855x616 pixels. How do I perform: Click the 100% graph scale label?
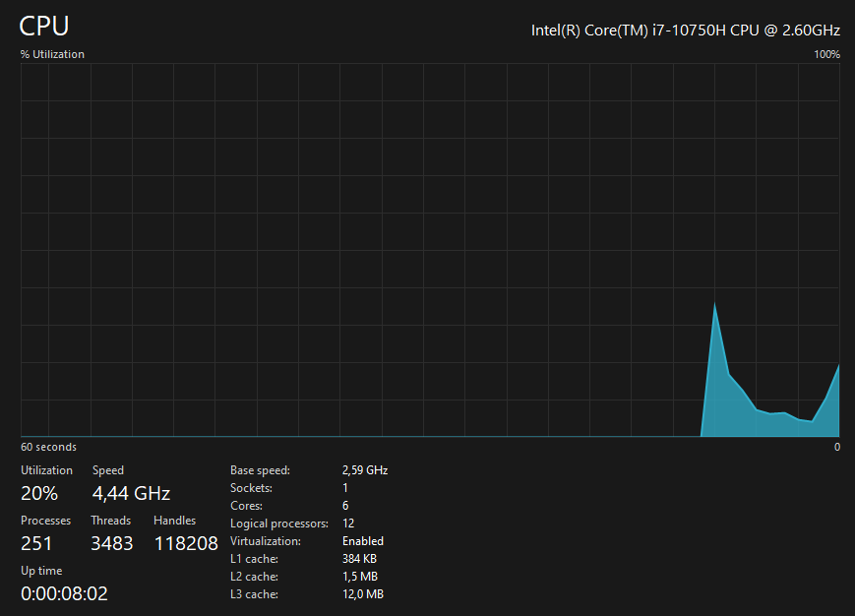pos(826,54)
